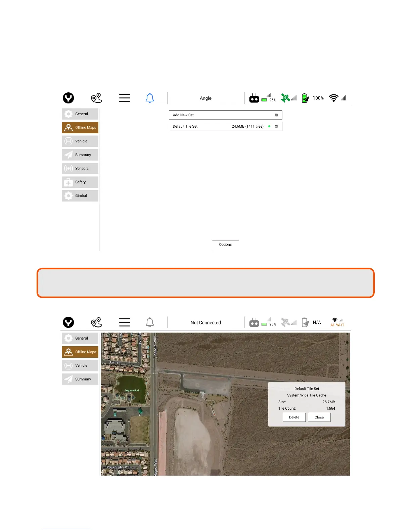Click remote controller icon beside 95%
Screen dimensions: 411x532
coord(254,322)
